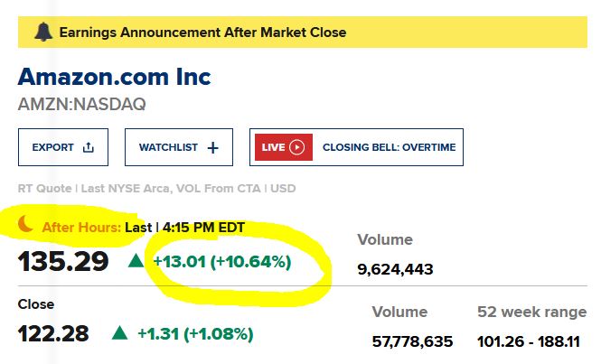This screenshot has height=364, width=601.
Task: Click the AMZN:NASDAQ ticker symbol
Action: pos(82,104)
